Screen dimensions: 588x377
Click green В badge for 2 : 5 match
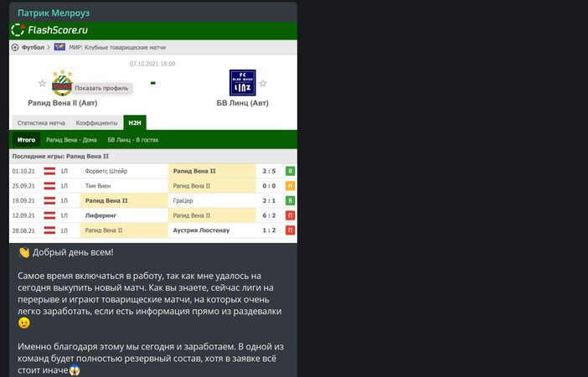click(x=290, y=171)
